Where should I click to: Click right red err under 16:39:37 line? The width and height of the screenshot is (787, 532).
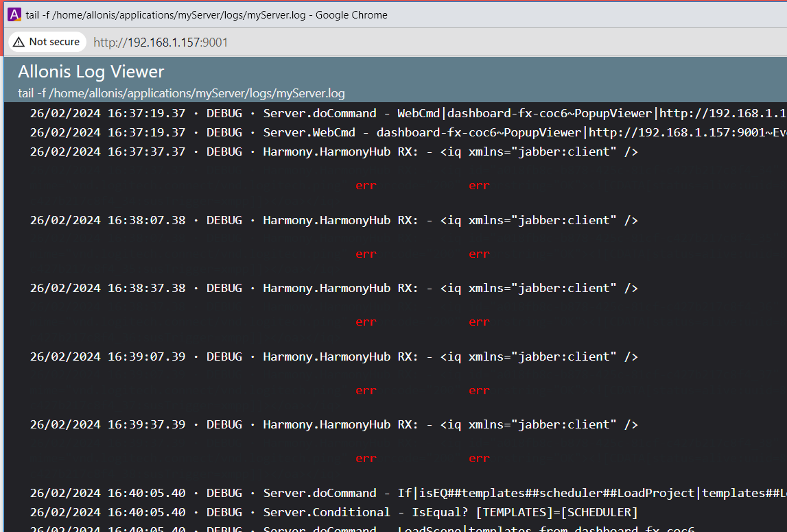[x=480, y=459]
